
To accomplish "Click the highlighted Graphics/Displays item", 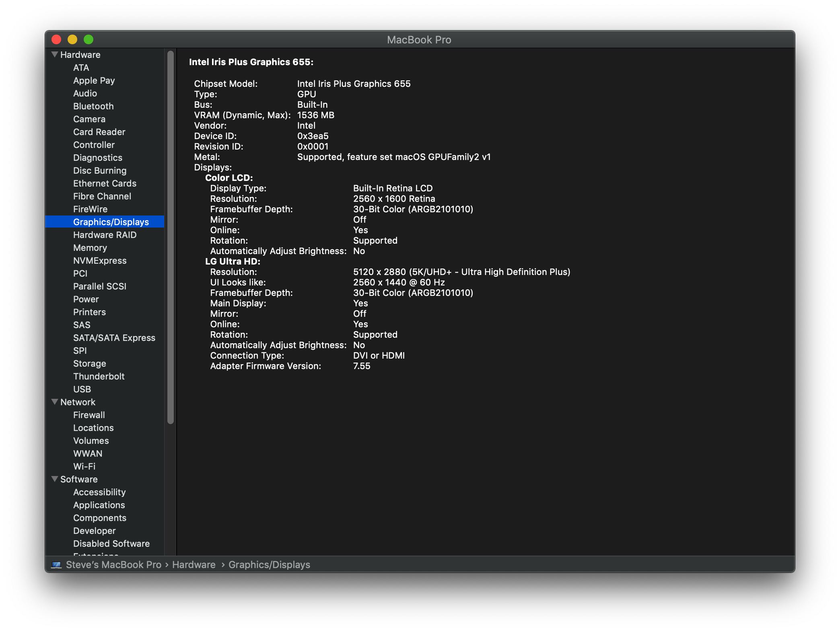I will tap(105, 222).
